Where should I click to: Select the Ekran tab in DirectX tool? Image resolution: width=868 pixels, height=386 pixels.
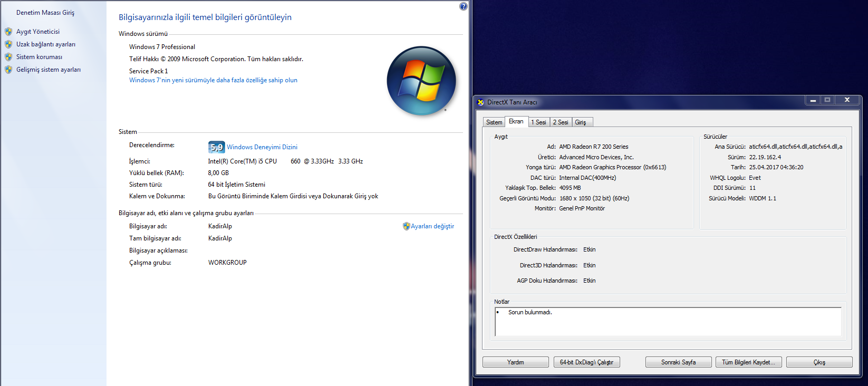point(516,121)
